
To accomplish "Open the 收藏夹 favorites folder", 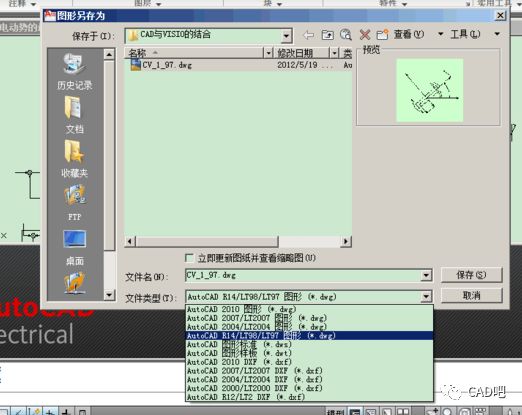I will tap(74, 159).
